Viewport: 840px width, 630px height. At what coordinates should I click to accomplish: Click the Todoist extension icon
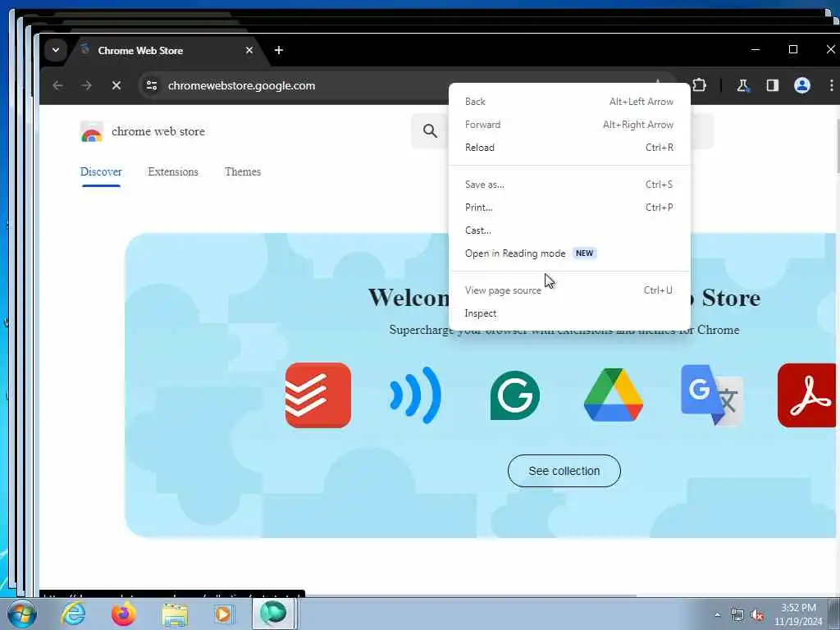pos(318,395)
